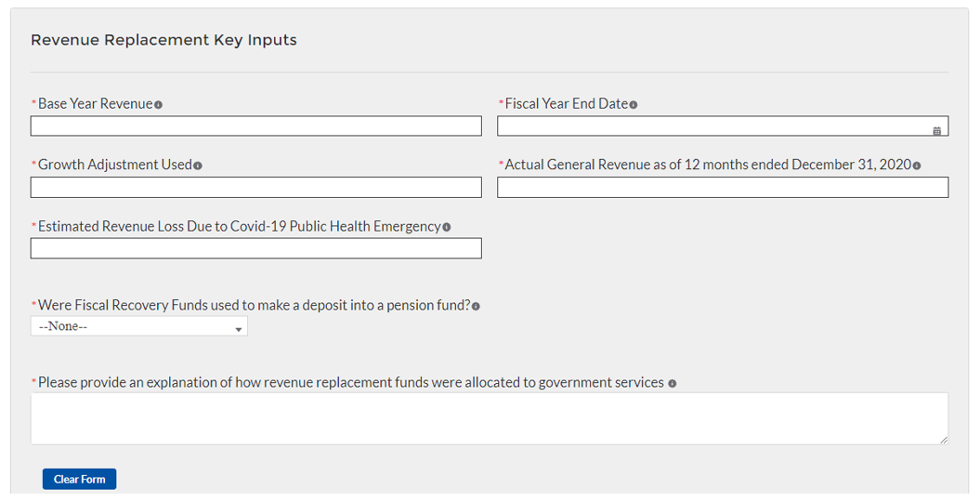Click info icon beside Estimated Revenue Loss label
The height and width of the screenshot is (502, 980).
point(447,227)
